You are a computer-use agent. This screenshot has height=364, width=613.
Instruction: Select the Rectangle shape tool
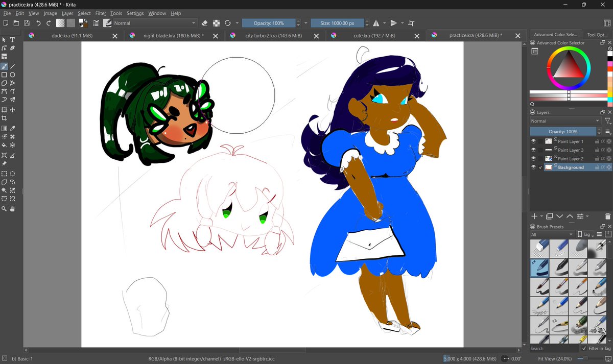point(4,75)
